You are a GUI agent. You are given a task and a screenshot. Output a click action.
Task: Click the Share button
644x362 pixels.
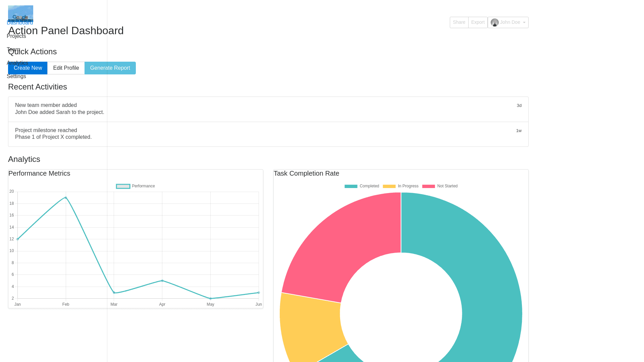(x=459, y=22)
